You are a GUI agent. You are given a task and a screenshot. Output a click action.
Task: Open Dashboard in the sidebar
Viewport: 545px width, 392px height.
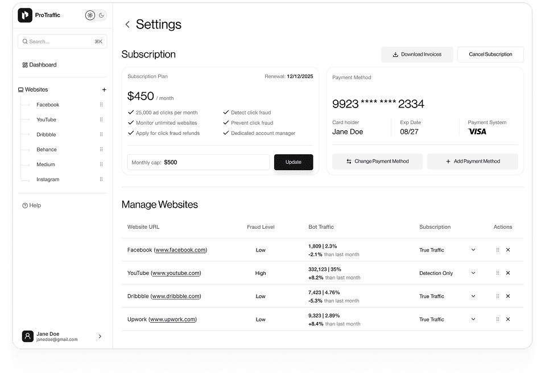[x=43, y=65]
